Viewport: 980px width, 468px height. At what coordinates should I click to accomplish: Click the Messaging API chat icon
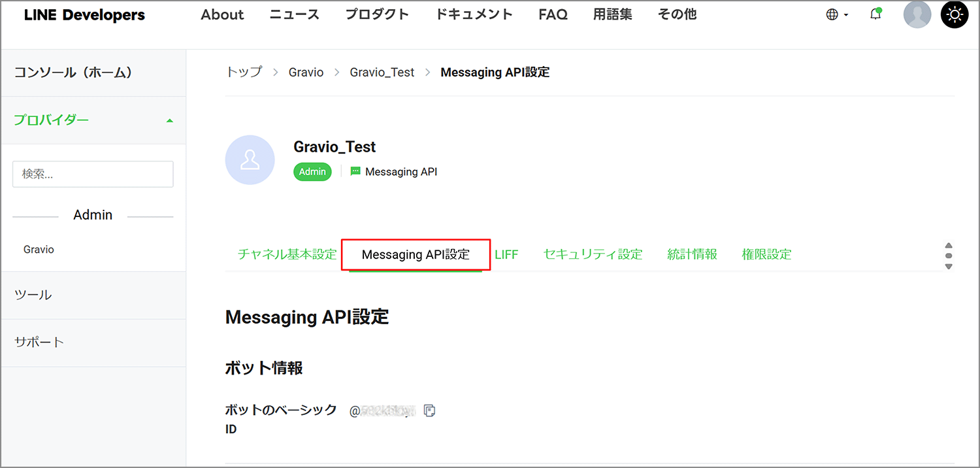pyautogui.click(x=355, y=171)
